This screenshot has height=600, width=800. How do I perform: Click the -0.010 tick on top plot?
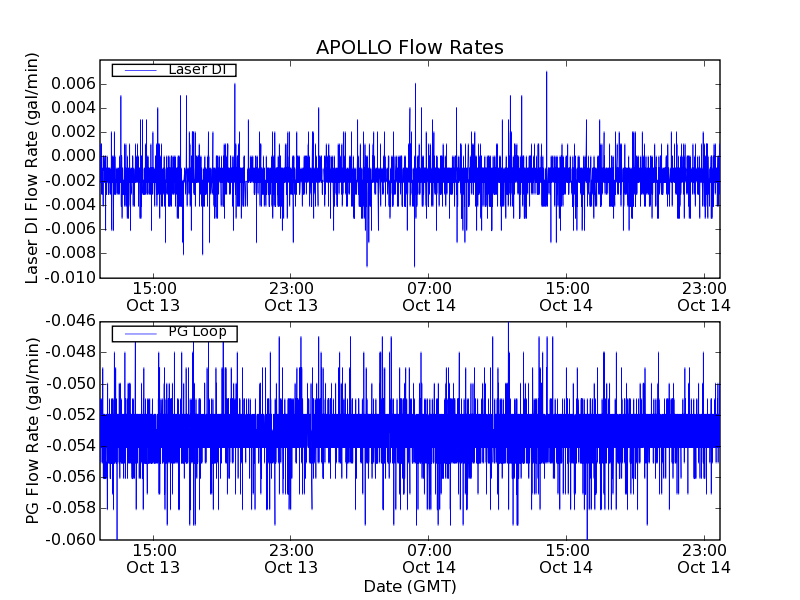(x=70, y=278)
